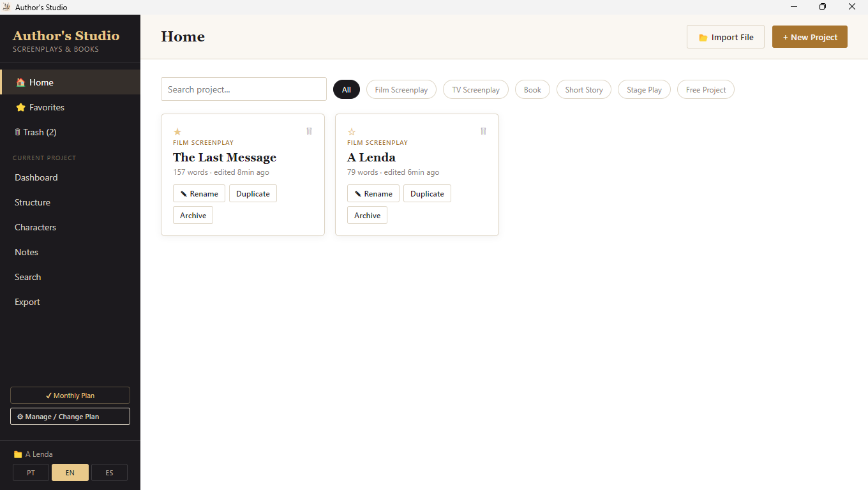Switch language to PT
The height and width of the screenshot is (490, 868).
(31, 473)
